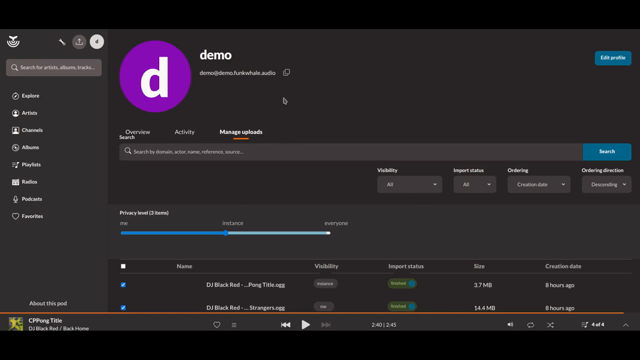Switch to the Overview tab
This screenshot has width=640, height=360.
[x=138, y=132]
